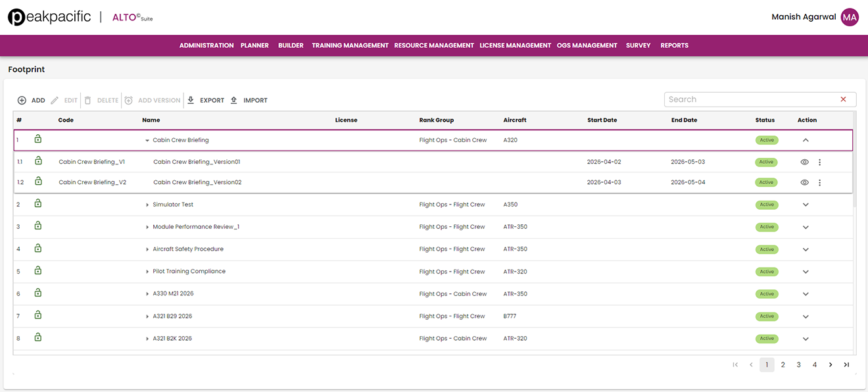The image size is (868, 392).
Task: Click lock icon for Pilot Training Compliance row
Action: pos(38,271)
